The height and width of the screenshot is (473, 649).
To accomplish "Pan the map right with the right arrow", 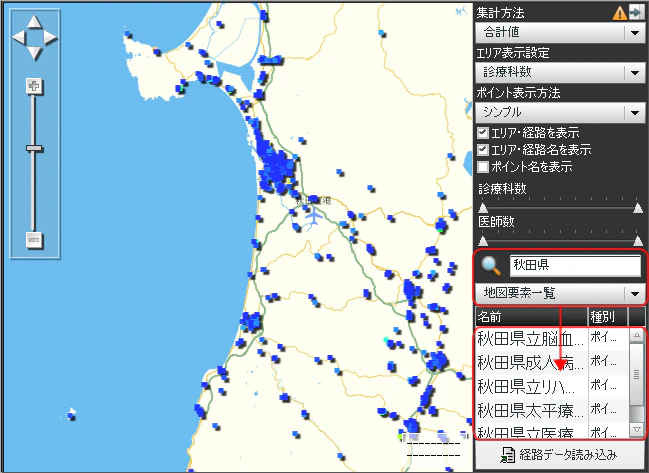I will pos(50,38).
